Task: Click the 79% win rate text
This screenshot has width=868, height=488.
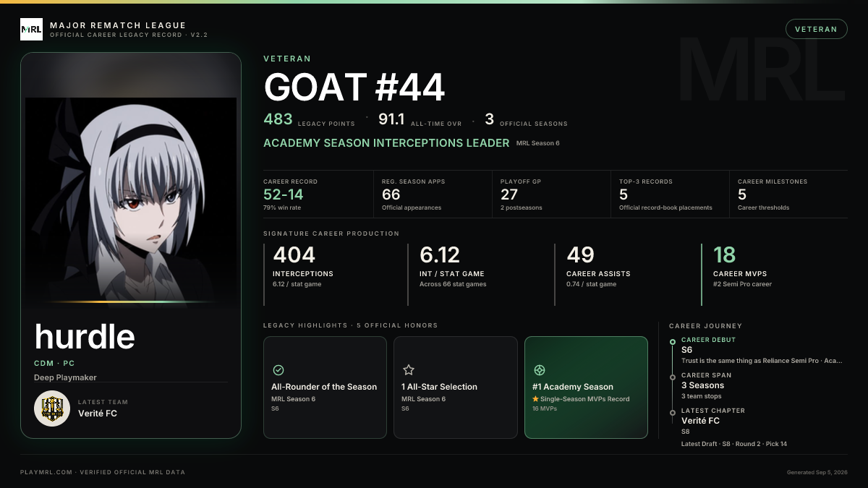Action: click(x=281, y=207)
